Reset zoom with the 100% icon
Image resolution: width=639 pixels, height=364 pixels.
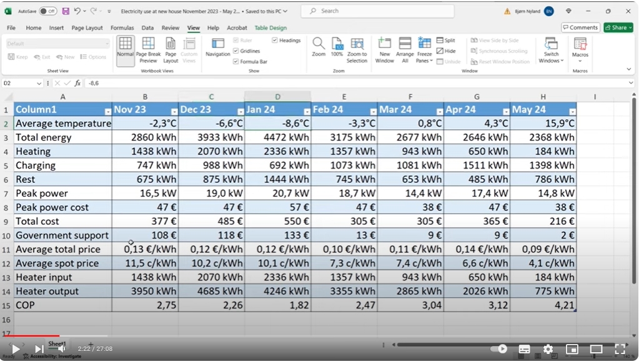[x=337, y=47]
